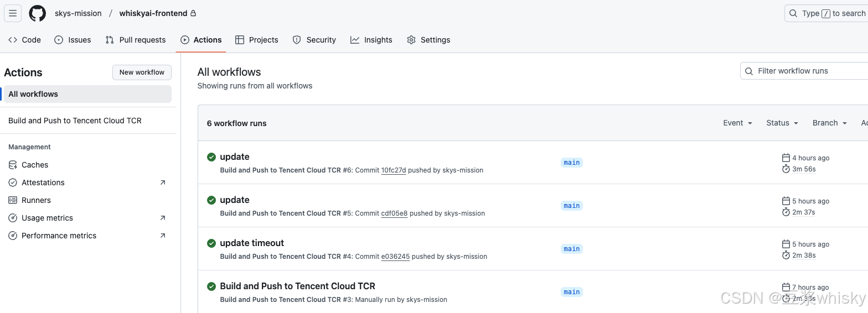868x313 pixels.
Task: Open Usage metrics page
Action: 47,218
